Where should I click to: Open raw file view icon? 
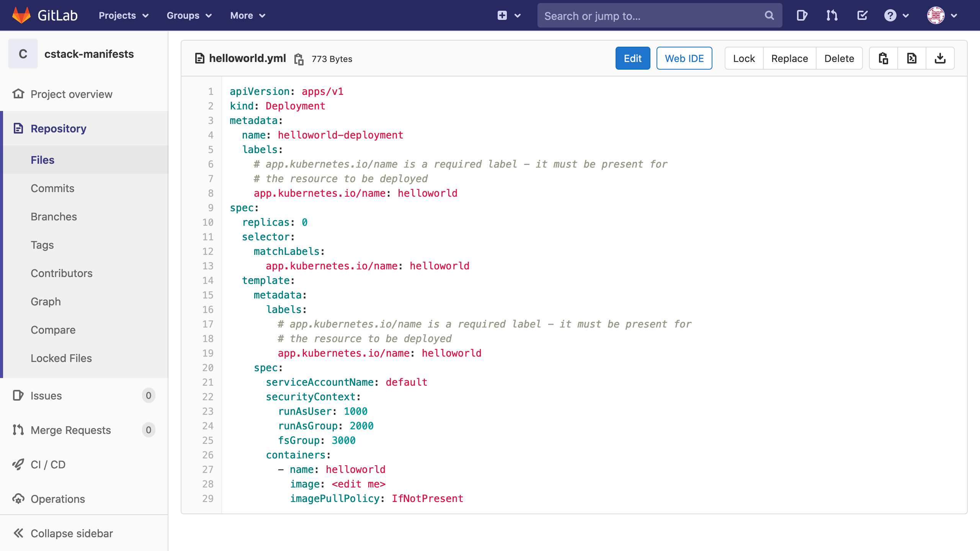pos(912,58)
